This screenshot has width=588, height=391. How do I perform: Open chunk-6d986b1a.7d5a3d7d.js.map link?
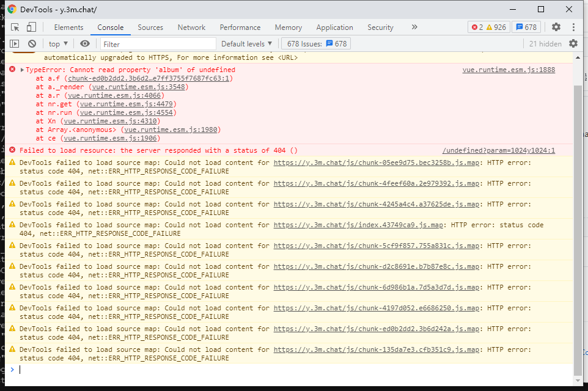click(x=377, y=287)
